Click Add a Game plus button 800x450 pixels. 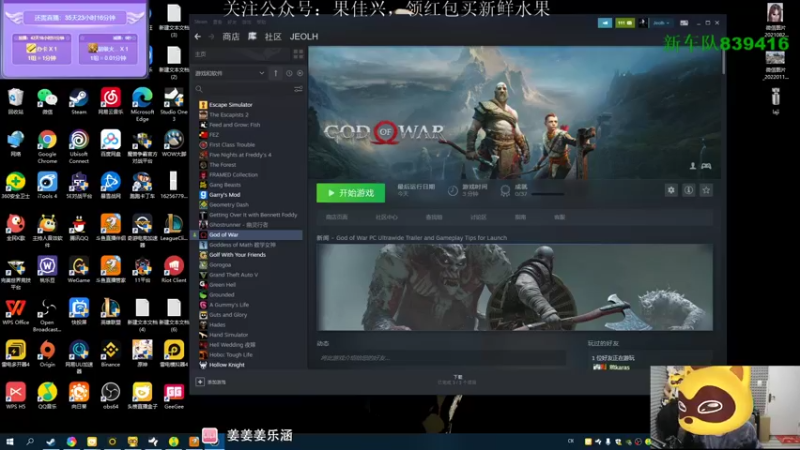[201, 382]
